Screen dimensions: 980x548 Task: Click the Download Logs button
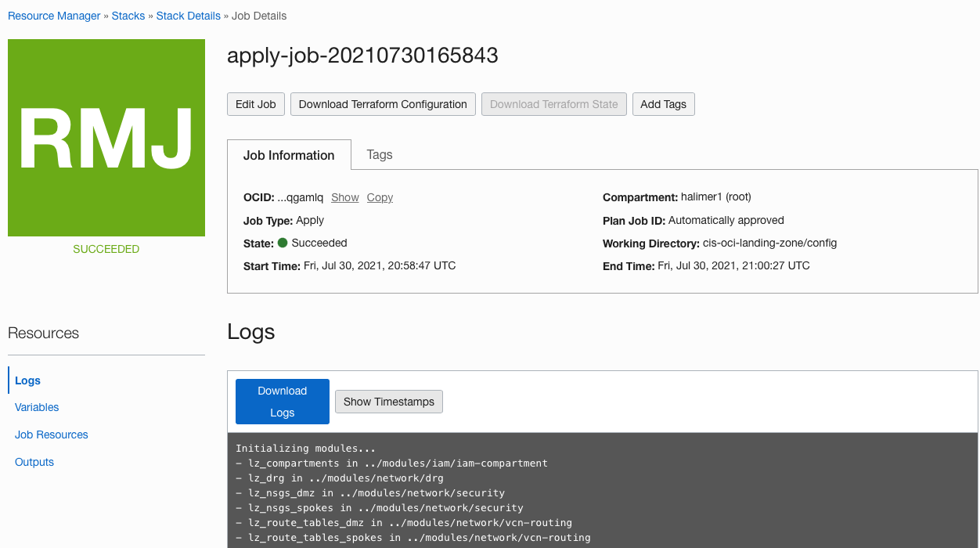pyautogui.click(x=282, y=401)
